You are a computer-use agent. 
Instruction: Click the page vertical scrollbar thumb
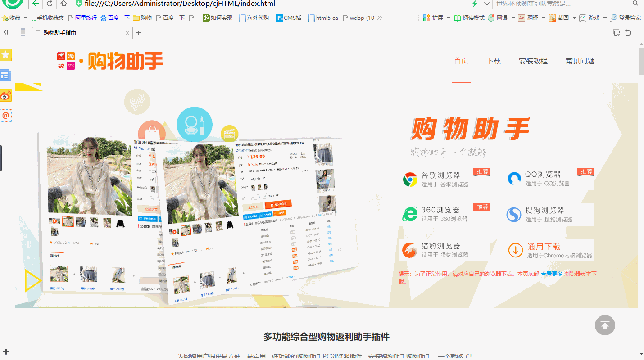[x=641, y=61]
